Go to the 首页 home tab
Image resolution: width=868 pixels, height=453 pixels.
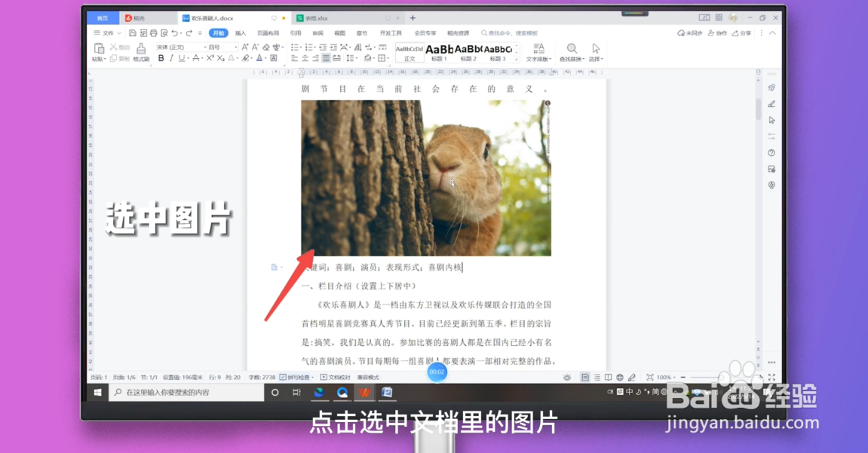pyautogui.click(x=103, y=18)
